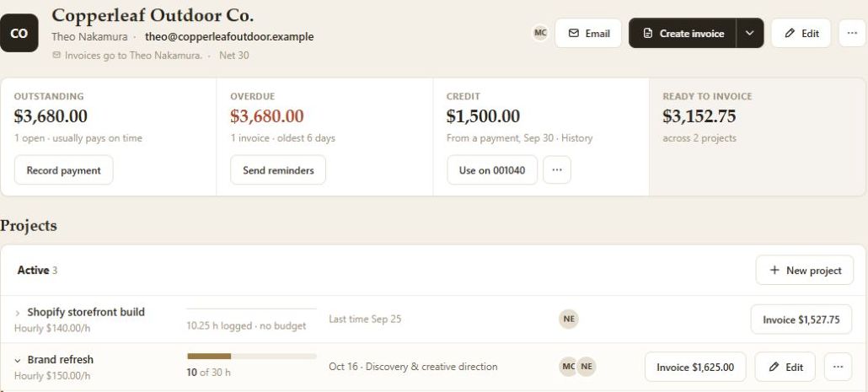Image resolution: width=868 pixels, height=392 pixels.
Task: Click the NE avatar on Shopify storefront build
Action: (x=569, y=319)
